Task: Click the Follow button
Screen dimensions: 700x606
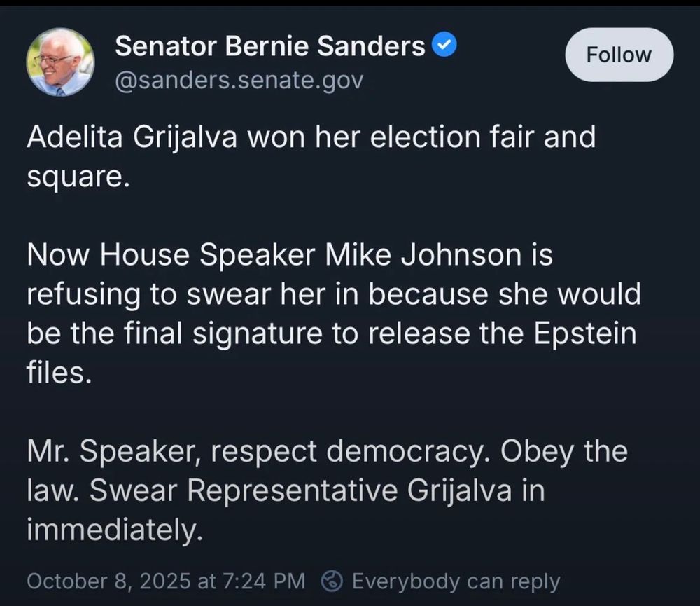Action: click(x=618, y=55)
